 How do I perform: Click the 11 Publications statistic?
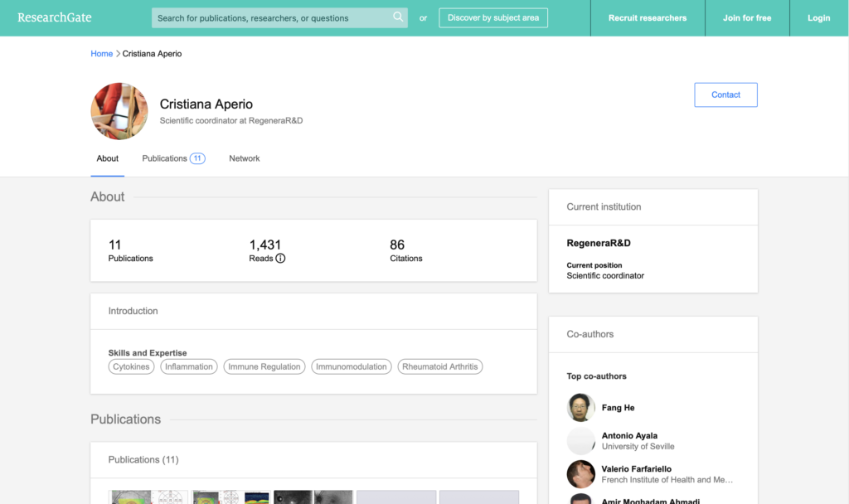[130, 250]
